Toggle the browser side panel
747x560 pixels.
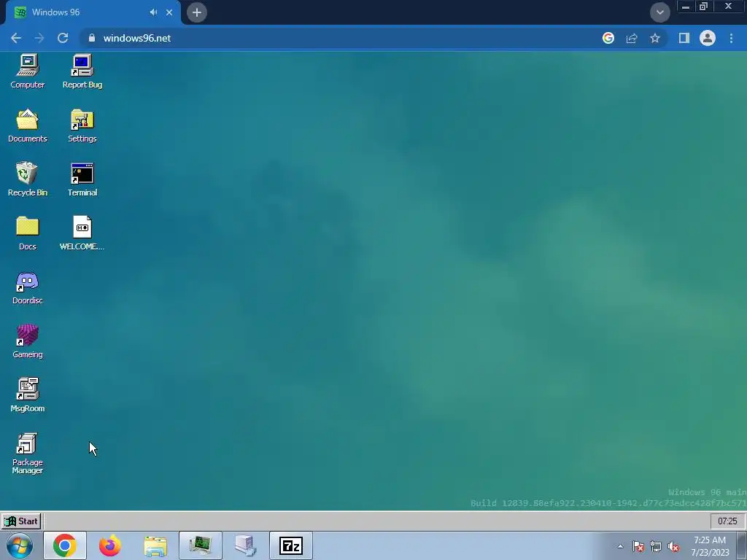(684, 38)
